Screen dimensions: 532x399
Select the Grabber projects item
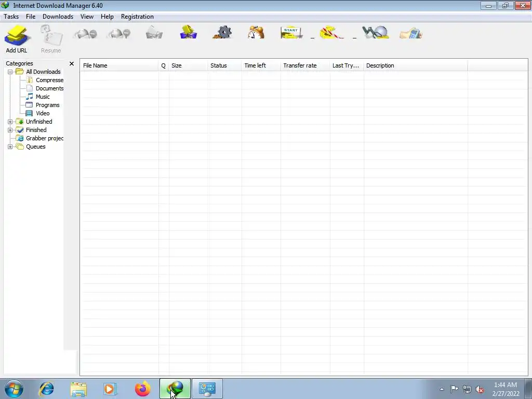click(x=45, y=138)
